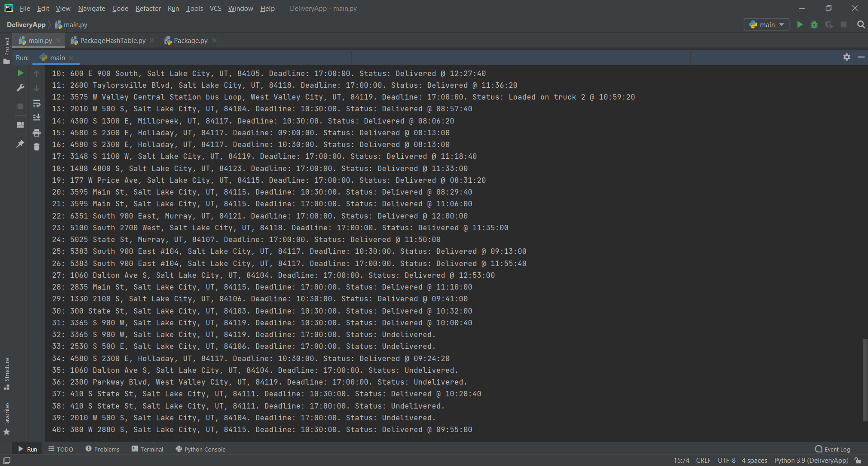This screenshot has height=466, width=868.
Task: Rerun 'main' using the green play icon
Action: coord(20,72)
